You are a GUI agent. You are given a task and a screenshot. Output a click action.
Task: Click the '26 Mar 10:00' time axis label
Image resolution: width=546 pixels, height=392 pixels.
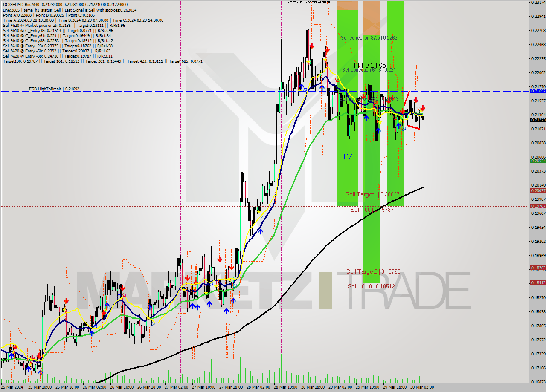(x=122, y=387)
